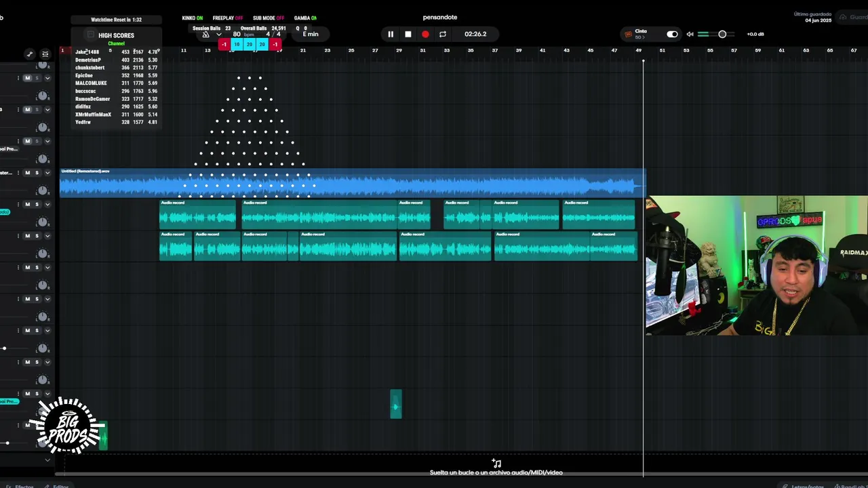Start recording with the red record button
868x488 pixels.
(425, 34)
